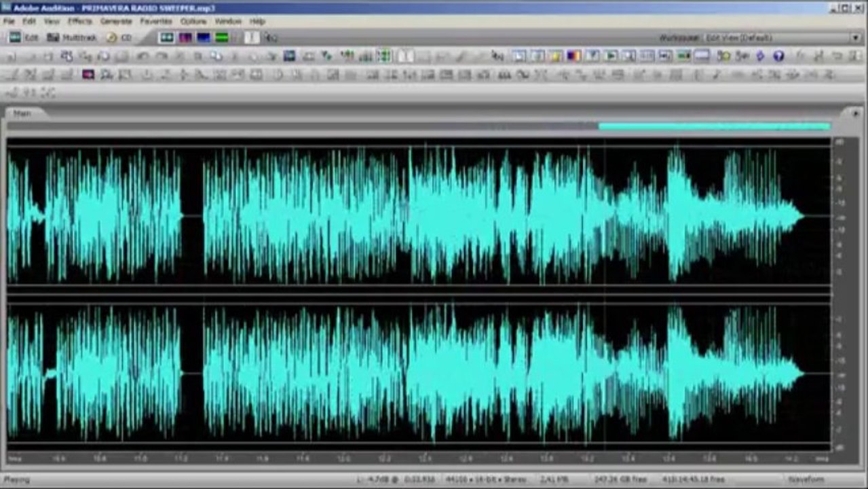Screen dimensions: 868x489
Task: Select Spectral Pan display icon
Action: pos(203,38)
